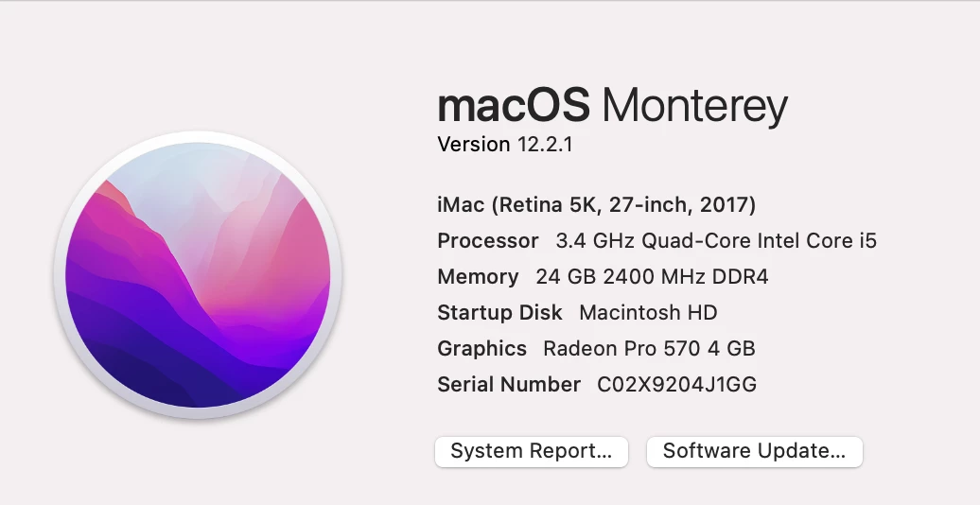Select the 3.4 GHz Quad-Core Intel Core i5 value
This screenshot has width=980, height=505.
pyautogui.click(x=716, y=240)
